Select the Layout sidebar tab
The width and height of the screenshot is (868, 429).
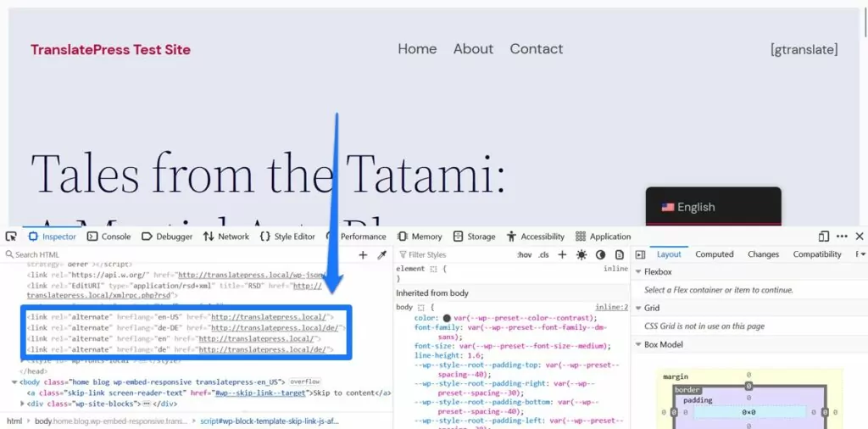(x=669, y=254)
